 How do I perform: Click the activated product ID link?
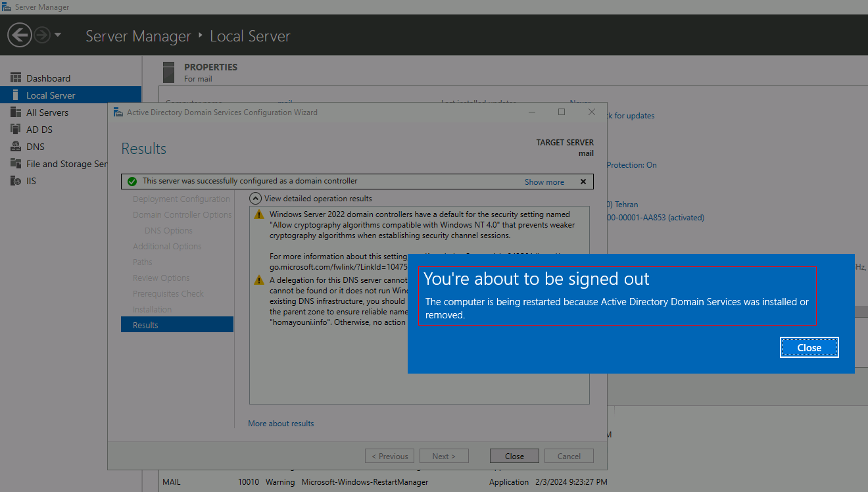pyautogui.click(x=655, y=218)
